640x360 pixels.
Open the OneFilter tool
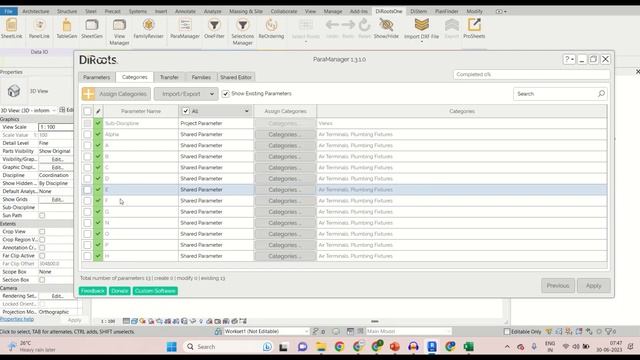tap(214, 28)
